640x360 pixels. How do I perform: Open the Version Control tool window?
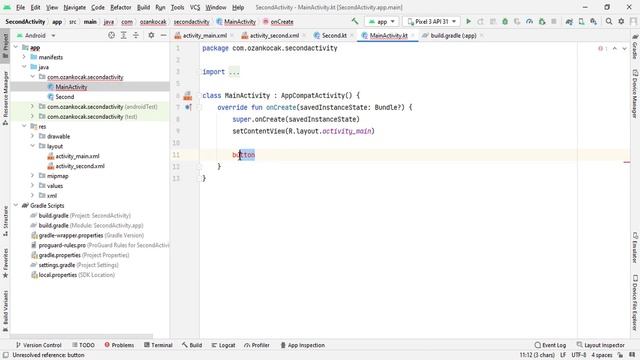(x=38, y=345)
